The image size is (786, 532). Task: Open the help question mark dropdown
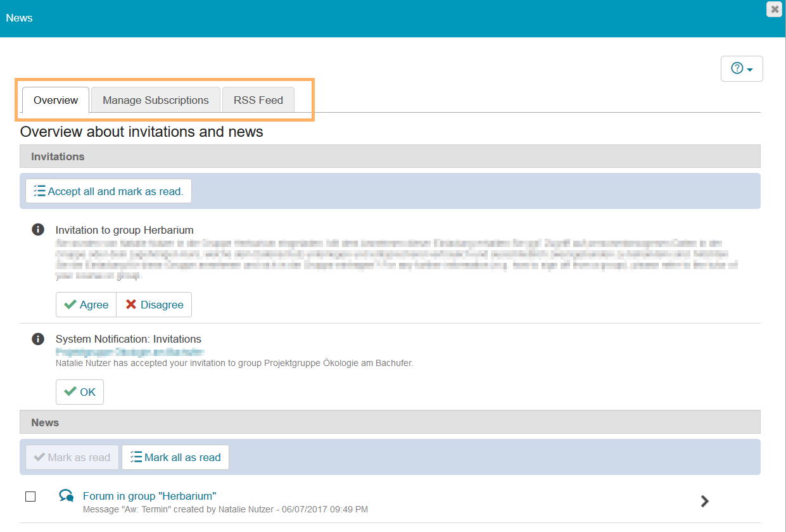pyautogui.click(x=742, y=69)
